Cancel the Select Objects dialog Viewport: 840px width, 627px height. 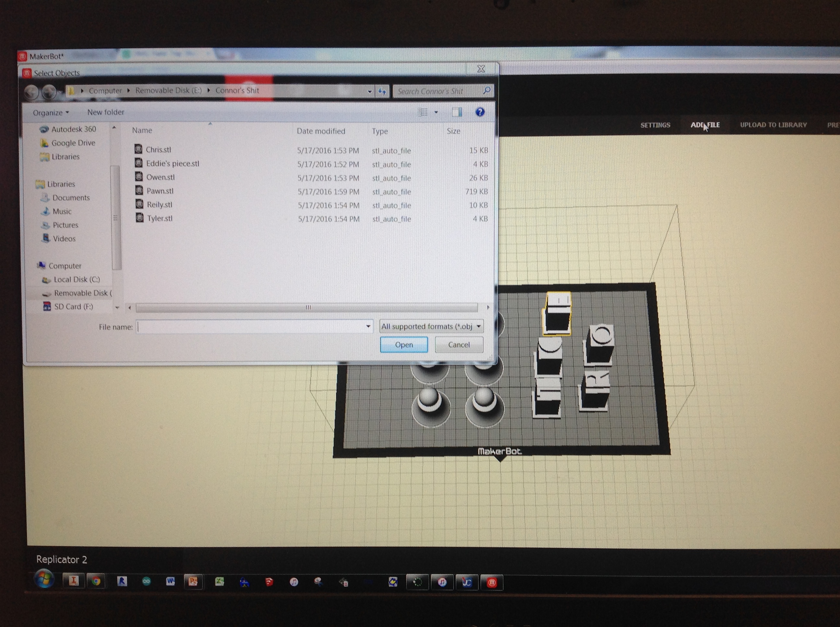(459, 345)
